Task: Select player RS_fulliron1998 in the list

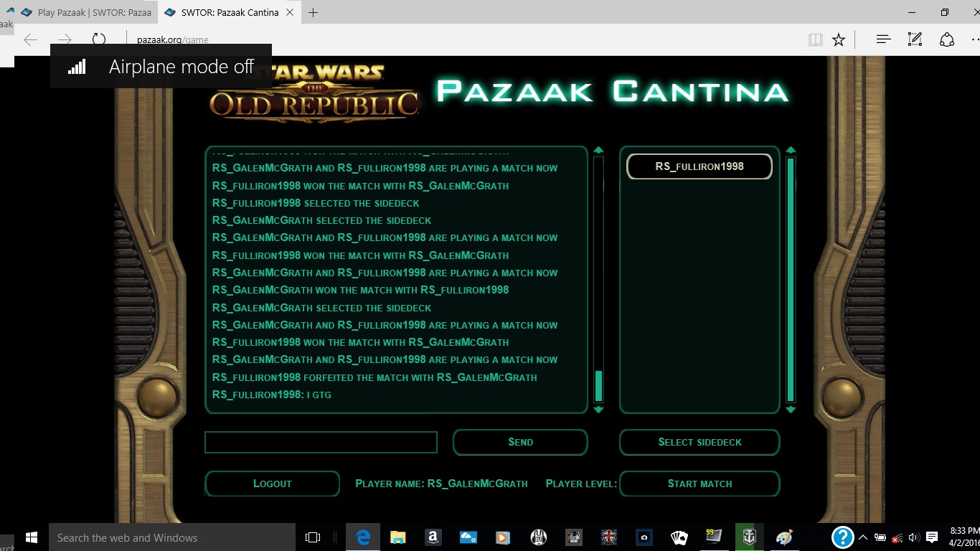Action: [x=699, y=166]
